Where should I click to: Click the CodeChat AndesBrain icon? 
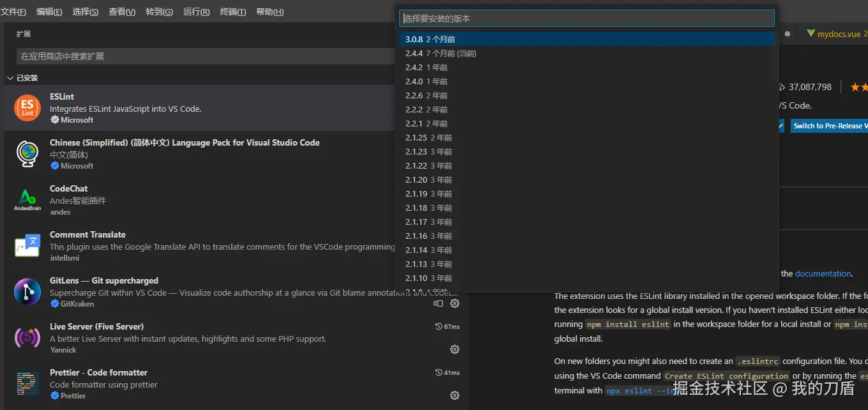click(27, 200)
